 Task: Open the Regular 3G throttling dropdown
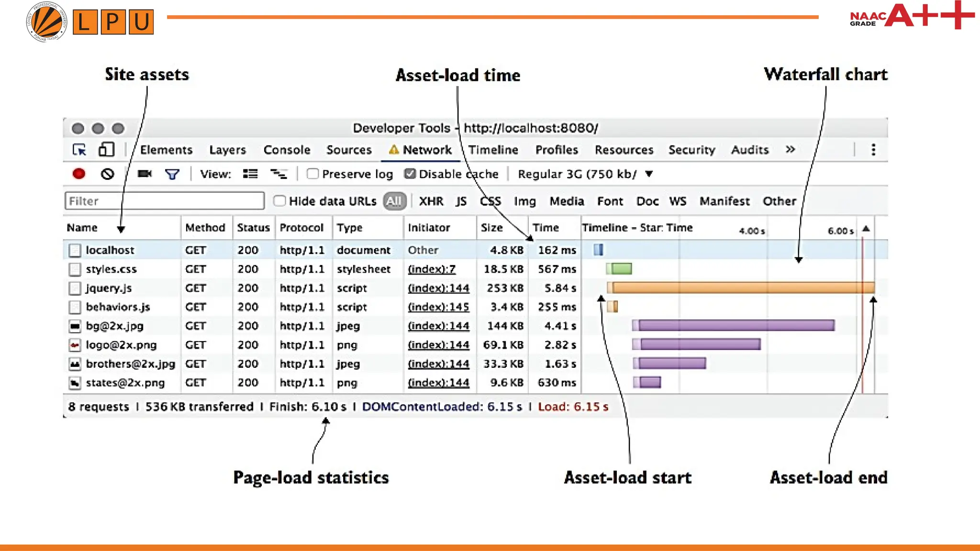coord(585,174)
